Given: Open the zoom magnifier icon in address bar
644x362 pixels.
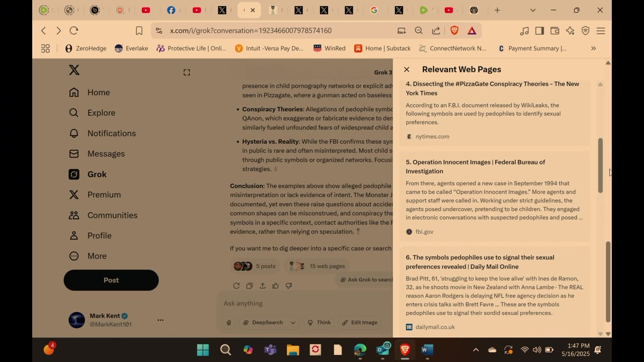Looking at the screenshot, I should coord(419,31).
